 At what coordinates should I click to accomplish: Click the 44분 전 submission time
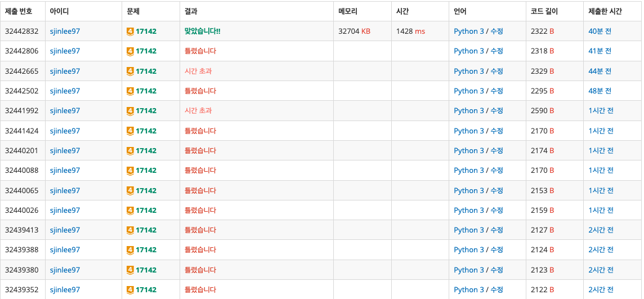pos(600,71)
